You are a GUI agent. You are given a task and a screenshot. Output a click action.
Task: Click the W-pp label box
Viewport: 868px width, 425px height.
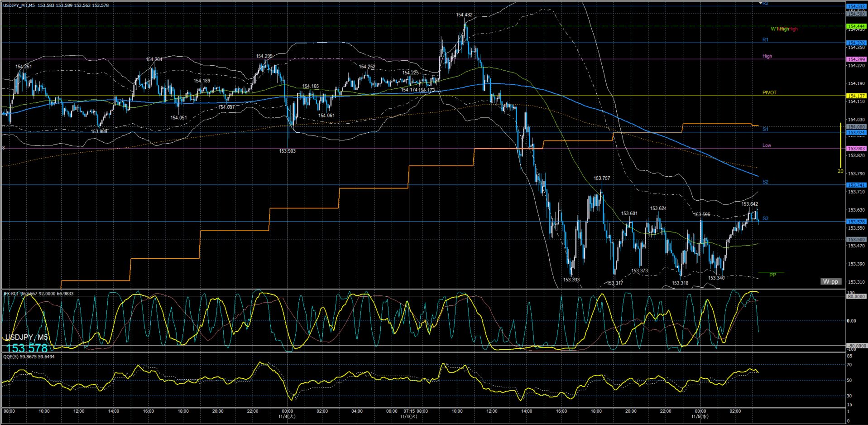(x=830, y=281)
